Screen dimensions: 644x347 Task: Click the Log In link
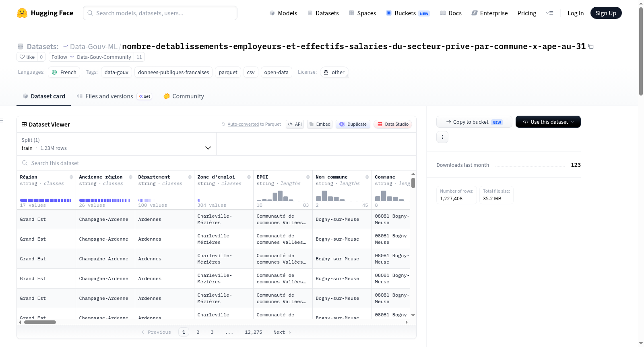coord(576,13)
